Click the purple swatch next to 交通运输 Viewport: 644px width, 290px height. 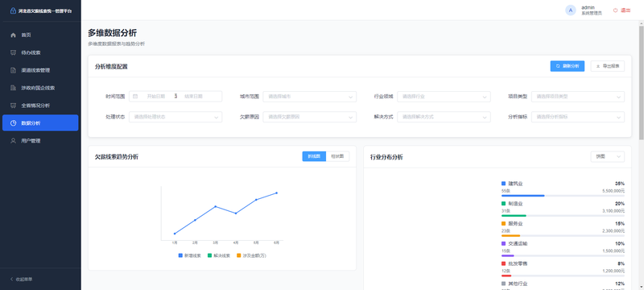tap(504, 243)
